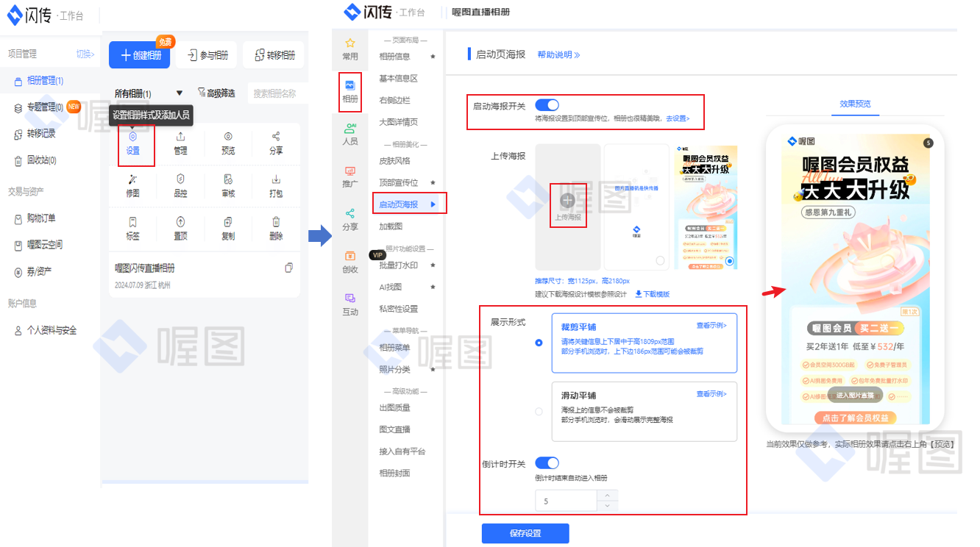
Task: Click the 高级筛选 filter icon
Action: tap(202, 93)
